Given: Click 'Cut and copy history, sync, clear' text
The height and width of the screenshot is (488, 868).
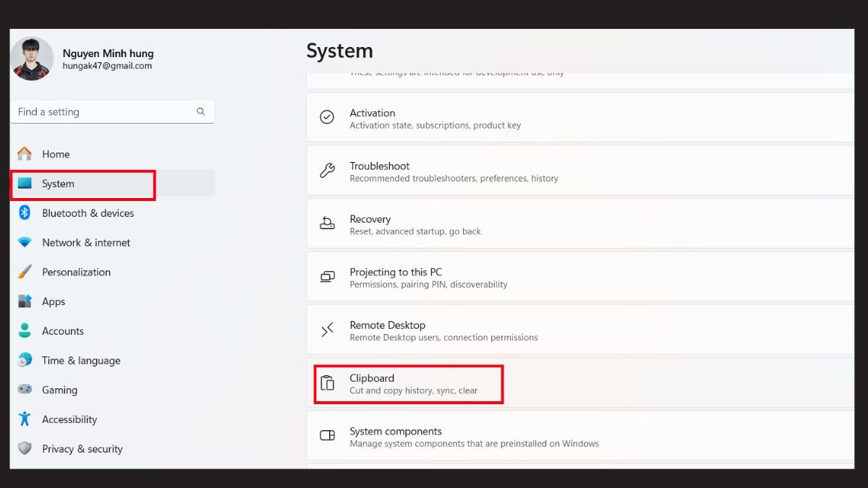Looking at the screenshot, I should [x=414, y=391].
